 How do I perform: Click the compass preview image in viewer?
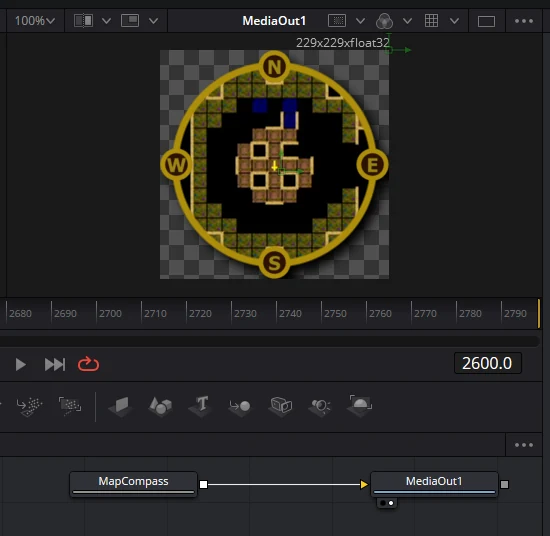[274, 165]
